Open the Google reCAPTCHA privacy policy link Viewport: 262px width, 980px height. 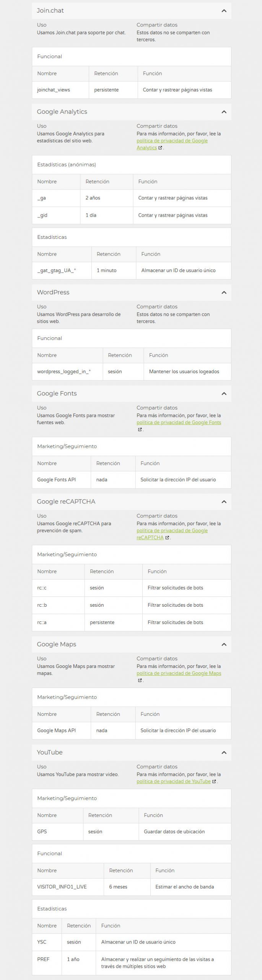click(172, 534)
